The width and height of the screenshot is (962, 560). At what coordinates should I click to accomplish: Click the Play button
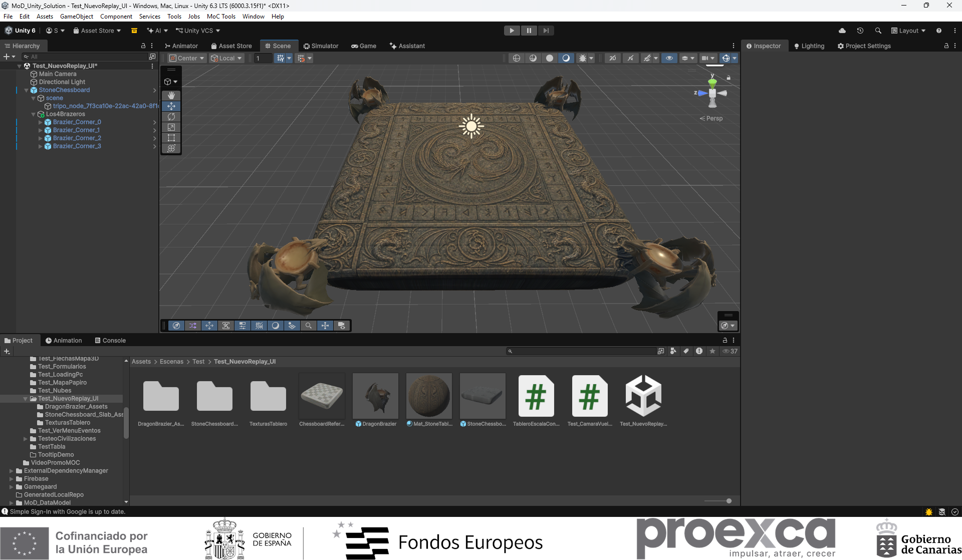click(512, 31)
